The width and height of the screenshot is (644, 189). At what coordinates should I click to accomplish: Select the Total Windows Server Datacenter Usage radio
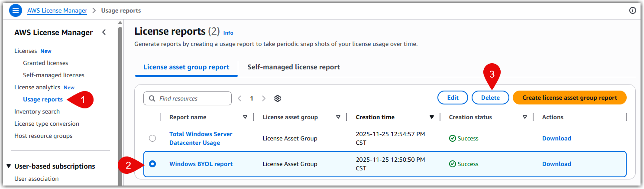point(152,138)
